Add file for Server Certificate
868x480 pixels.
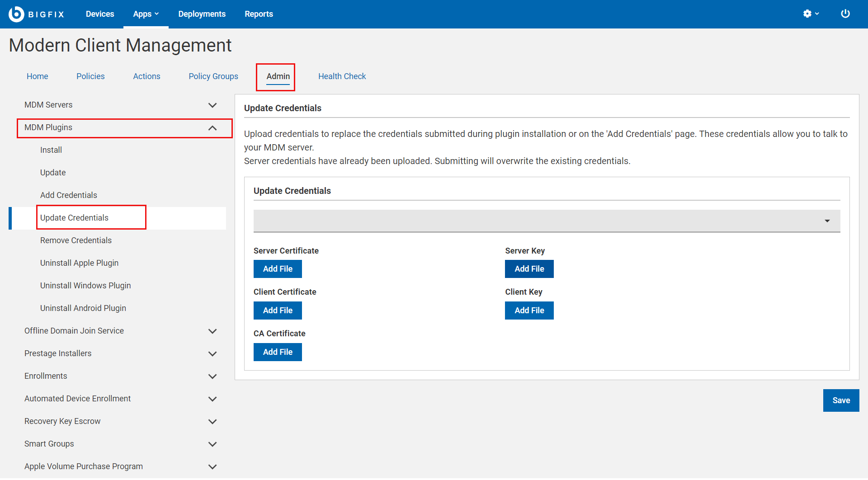tap(278, 269)
